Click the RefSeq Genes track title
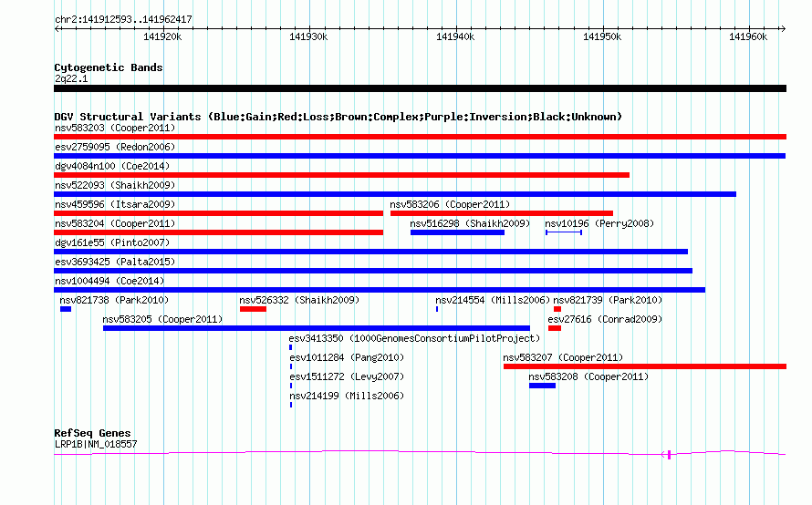Screen dimensions: 812x505 [92, 433]
